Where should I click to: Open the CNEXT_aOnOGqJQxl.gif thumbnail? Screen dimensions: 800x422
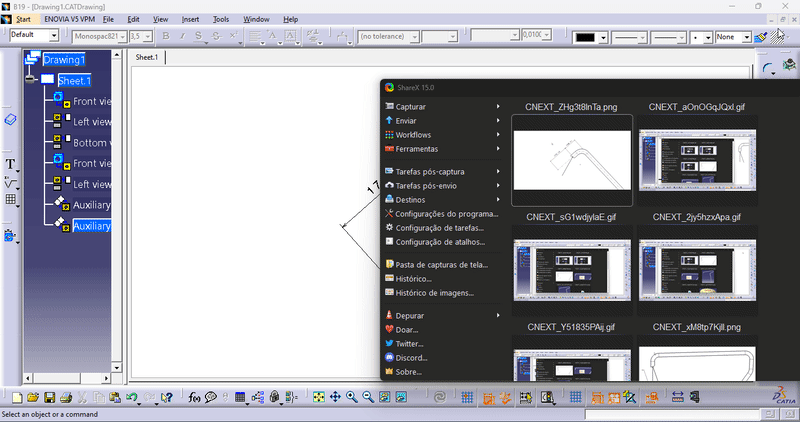pos(697,160)
